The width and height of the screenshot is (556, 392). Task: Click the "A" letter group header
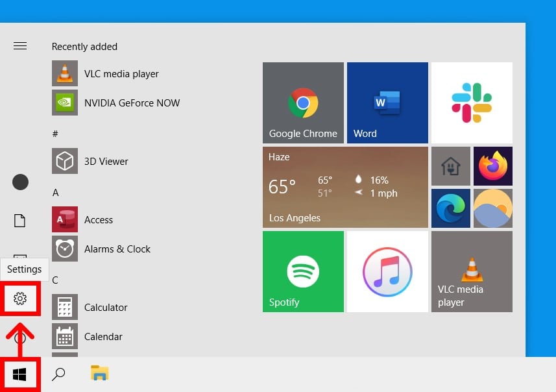pyautogui.click(x=56, y=193)
